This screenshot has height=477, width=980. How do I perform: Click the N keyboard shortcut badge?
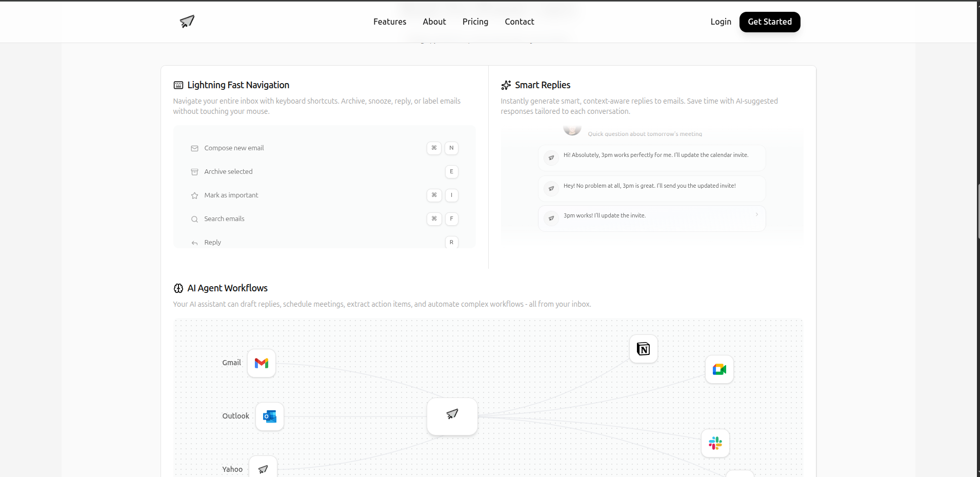tap(451, 148)
